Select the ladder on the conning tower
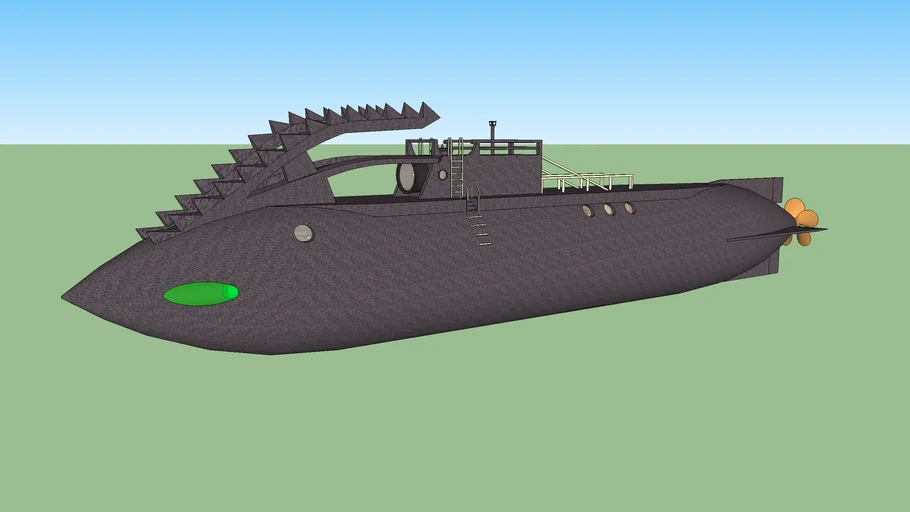 (457, 167)
